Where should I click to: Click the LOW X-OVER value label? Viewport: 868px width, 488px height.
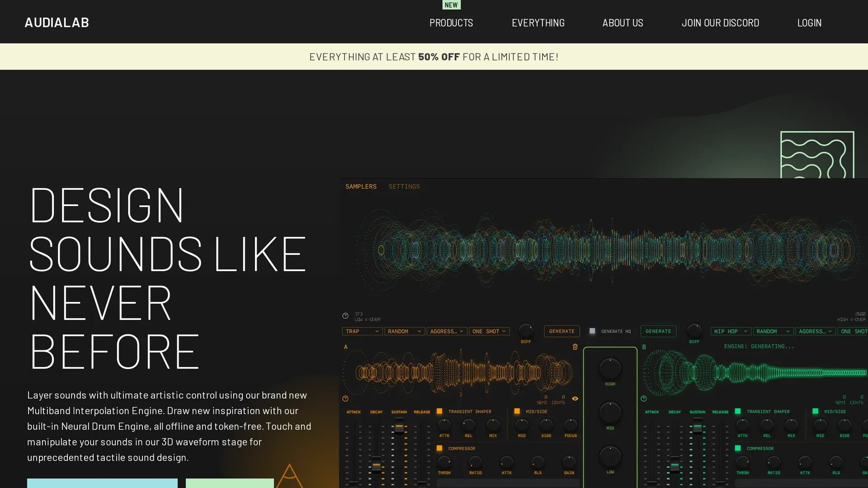click(367, 316)
